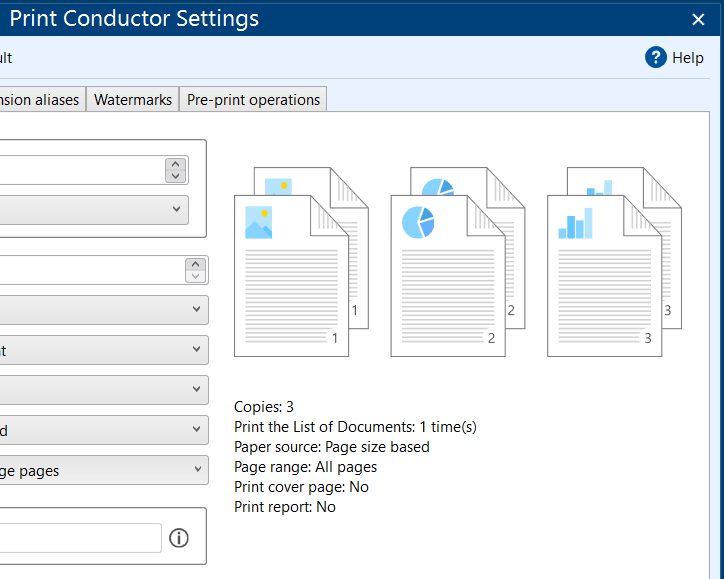Click inside the bottom text input field
This screenshot has height=579, width=724.
click(x=80, y=538)
